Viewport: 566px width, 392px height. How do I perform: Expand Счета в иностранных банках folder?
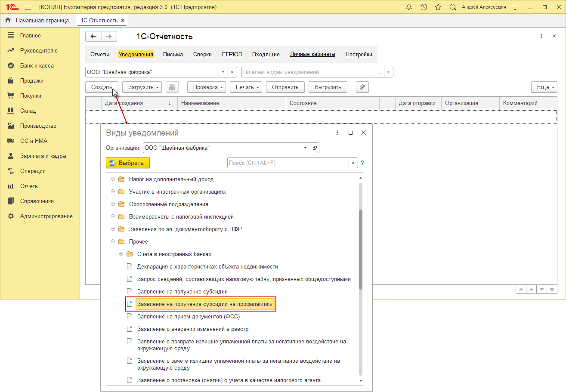click(x=121, y=254)
